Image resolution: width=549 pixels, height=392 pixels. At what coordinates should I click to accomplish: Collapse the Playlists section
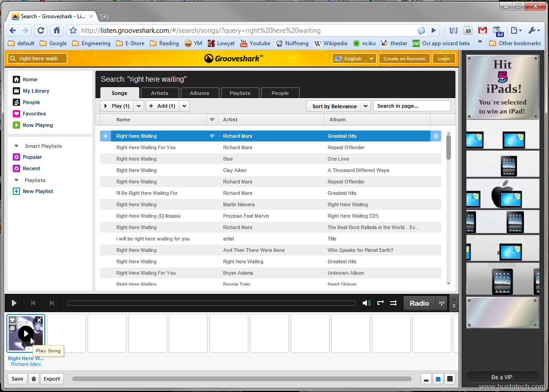16,180
